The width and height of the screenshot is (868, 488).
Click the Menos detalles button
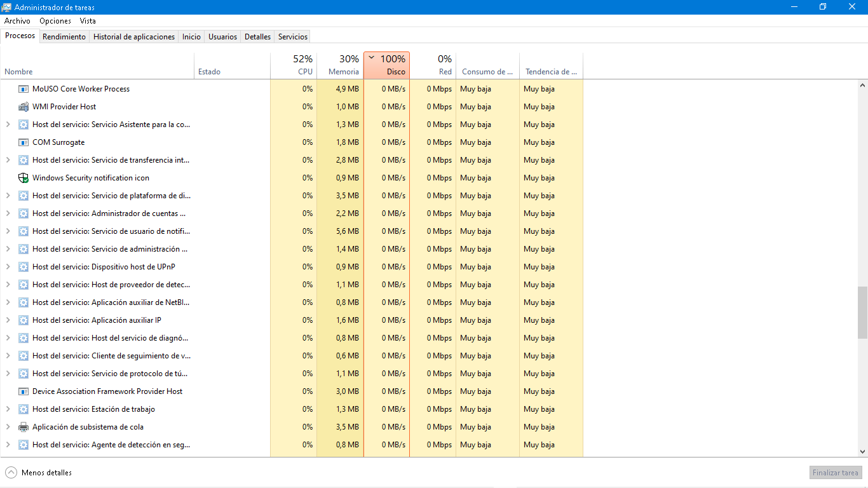click(38, 473)
